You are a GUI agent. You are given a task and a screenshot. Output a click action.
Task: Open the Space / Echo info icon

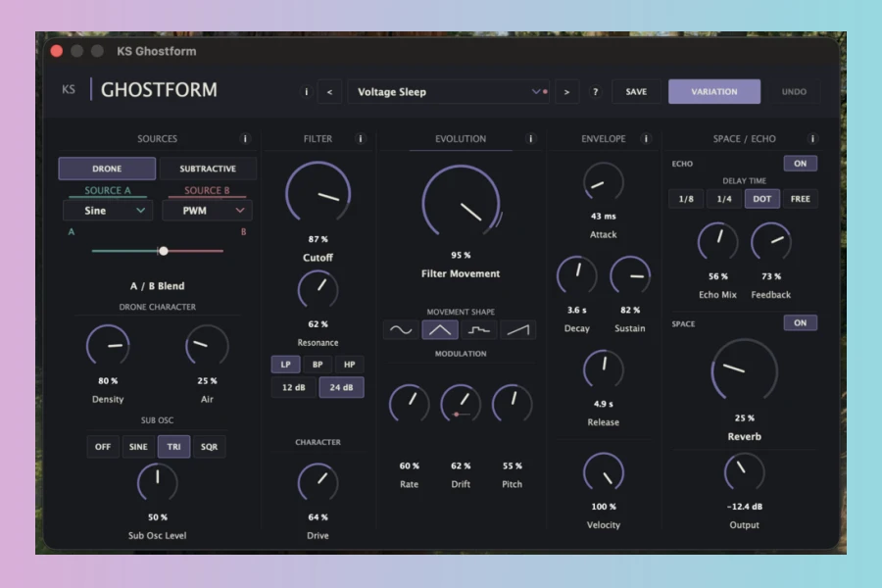pyautogui.click(x=812, y=139)
